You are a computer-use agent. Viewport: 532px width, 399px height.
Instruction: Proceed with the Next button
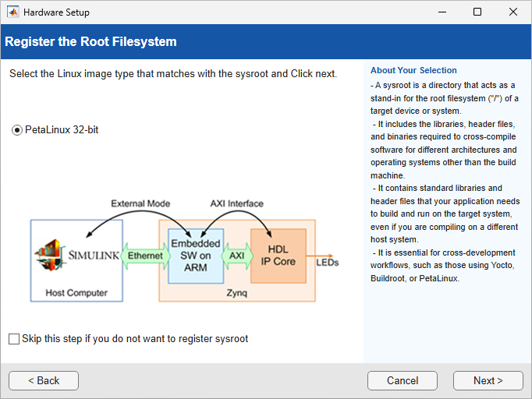click(x=488, y=381)
